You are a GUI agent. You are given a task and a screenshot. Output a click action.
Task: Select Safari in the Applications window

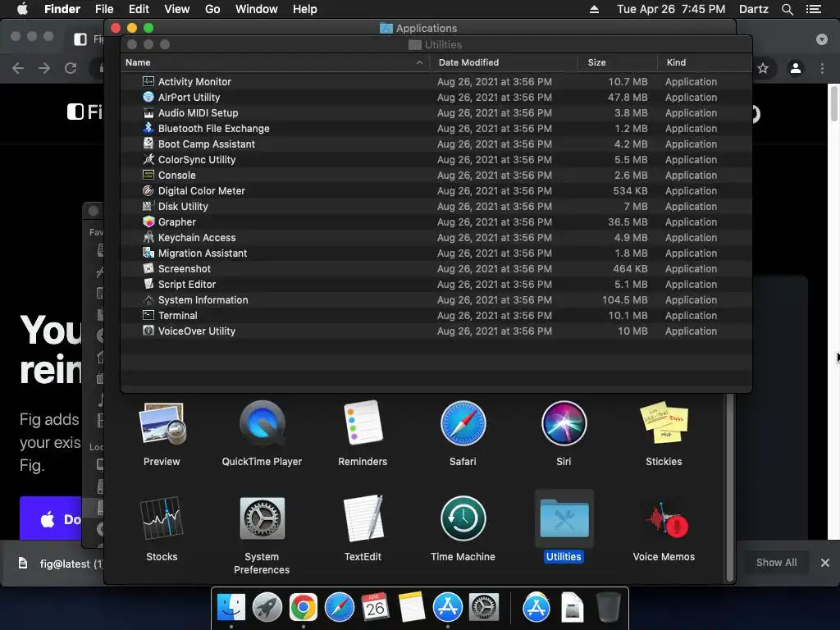(463, 423)
